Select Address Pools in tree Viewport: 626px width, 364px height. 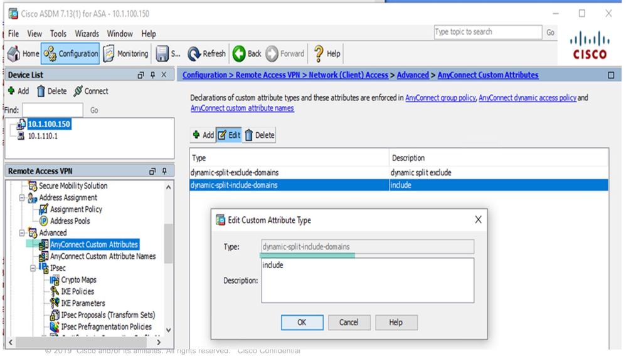coord(70,221)
